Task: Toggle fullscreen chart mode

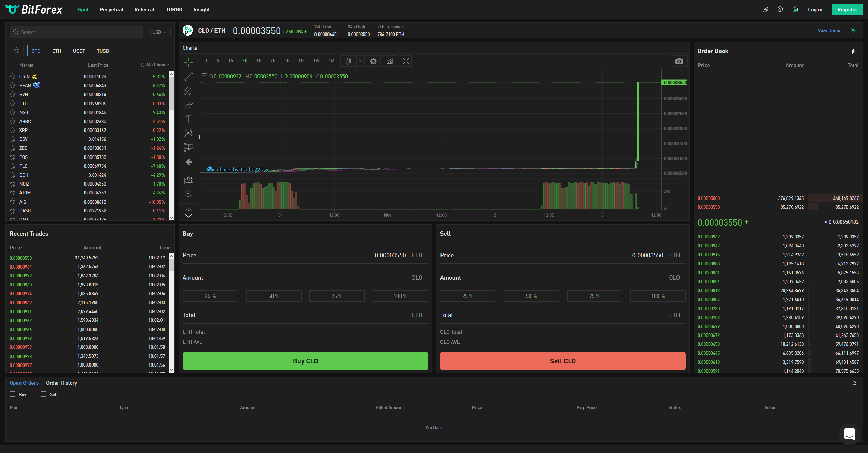Action: point(406,61)
